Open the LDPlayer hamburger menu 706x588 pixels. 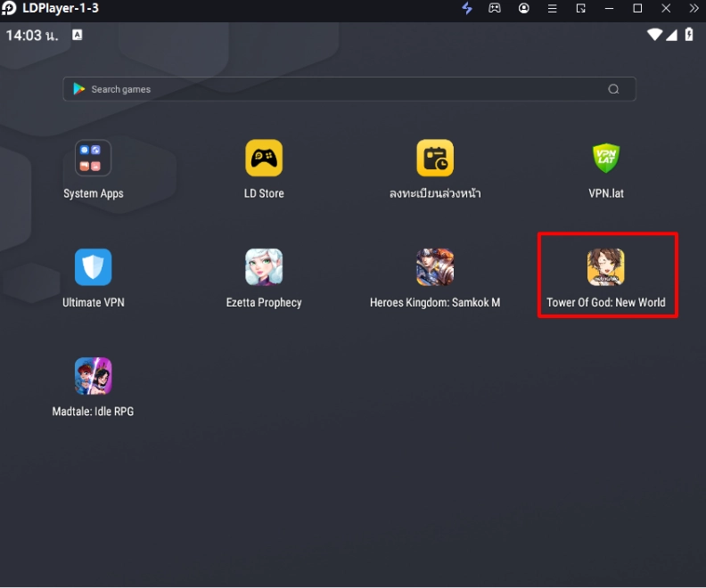pos(552,8)
